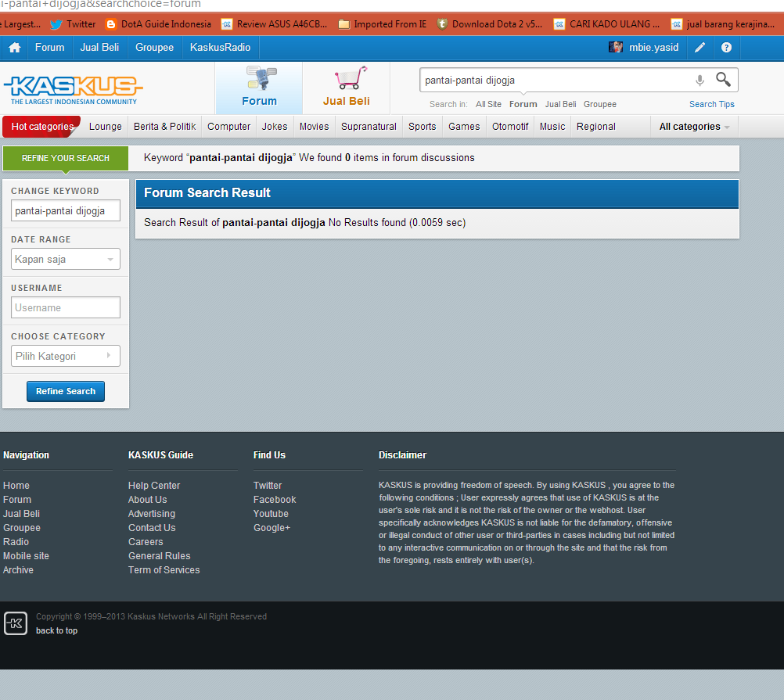The height and width of the screenshot is (700, 784).
Task: Open DotA Guide Indonesia bookmark icon
Action: pyautogui.click(x=111, y=24)
